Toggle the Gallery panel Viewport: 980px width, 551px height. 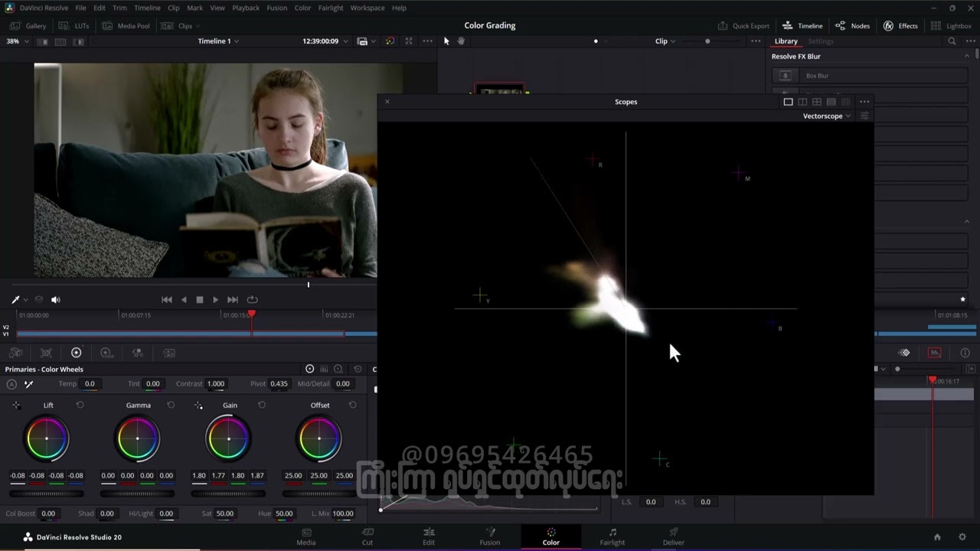[x=28, y=25]
